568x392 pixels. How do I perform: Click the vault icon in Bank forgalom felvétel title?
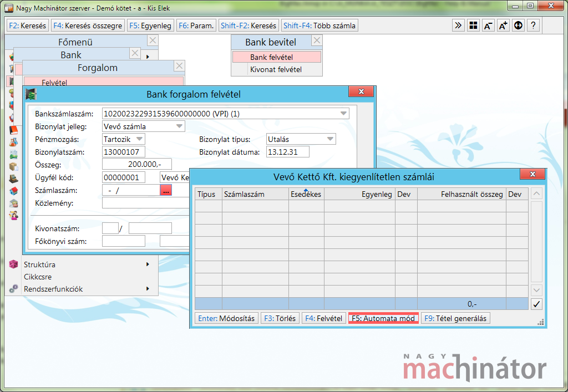click(31, 94)
